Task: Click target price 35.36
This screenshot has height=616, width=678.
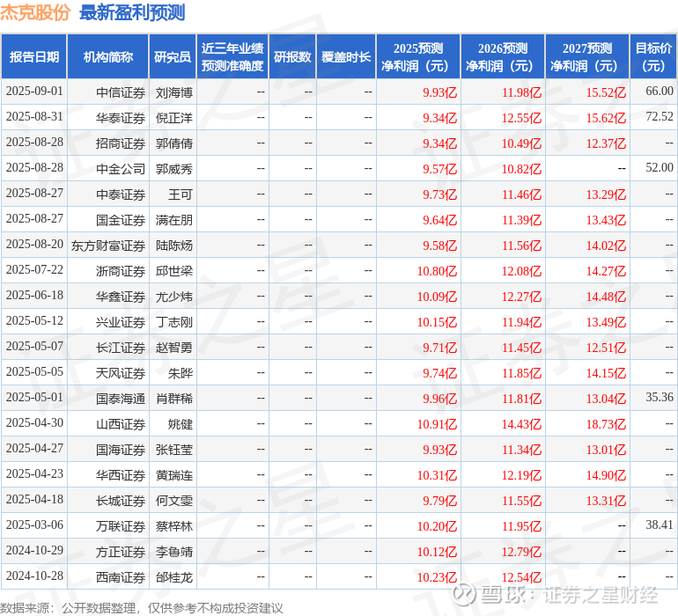Action: [659, 397]
